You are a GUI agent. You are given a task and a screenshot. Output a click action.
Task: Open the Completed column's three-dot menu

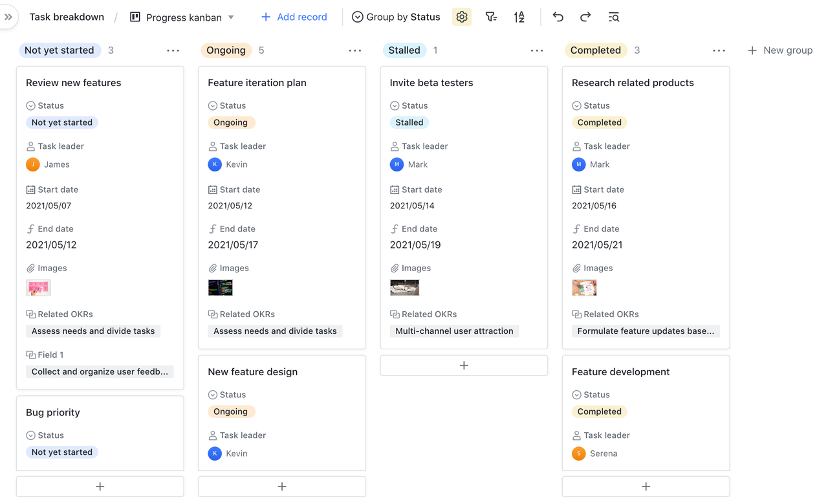coord(719,50)
